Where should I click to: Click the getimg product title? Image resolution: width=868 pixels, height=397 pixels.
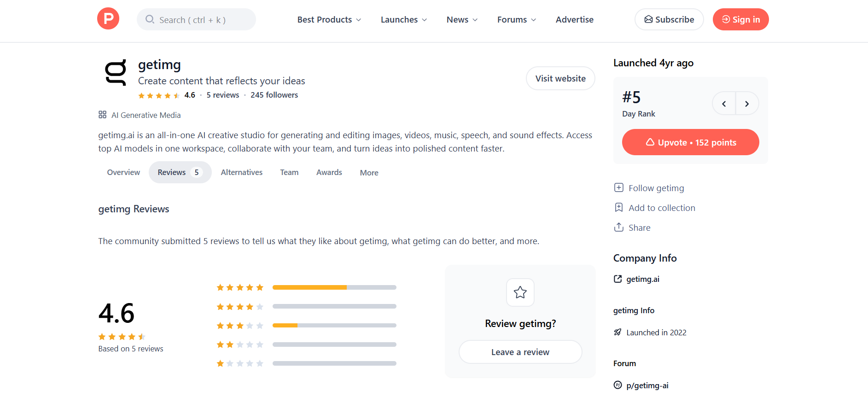click(159, 64)
